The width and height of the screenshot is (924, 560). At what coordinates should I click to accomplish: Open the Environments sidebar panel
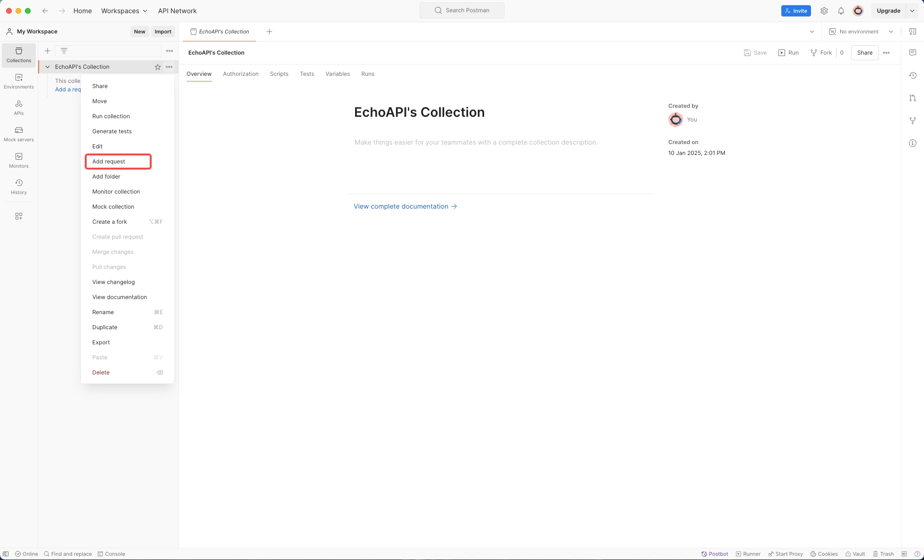[x=19, y=81]
